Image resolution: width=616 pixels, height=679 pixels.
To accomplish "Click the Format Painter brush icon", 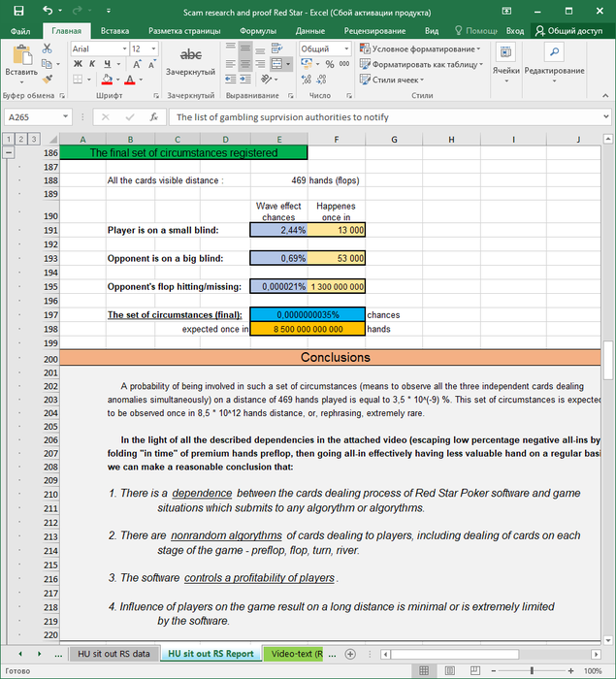I will (48, 80).
